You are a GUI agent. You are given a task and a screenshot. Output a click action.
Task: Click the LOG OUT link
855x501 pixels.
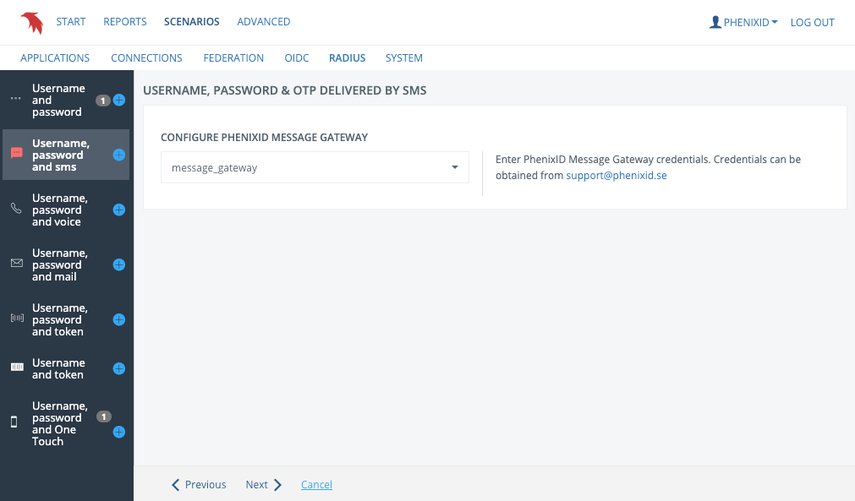tap(812, 22)
